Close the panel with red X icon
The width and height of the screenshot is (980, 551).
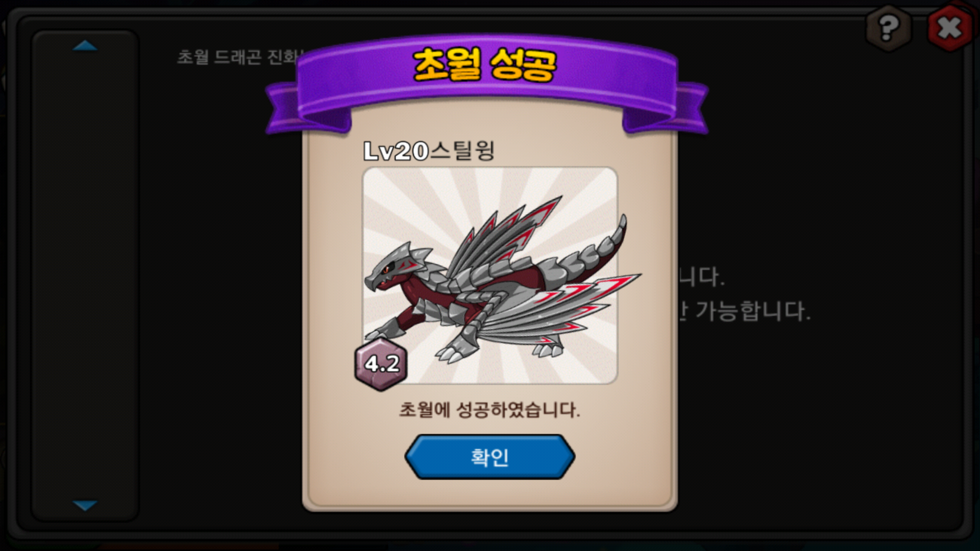[x=950, y=29]
